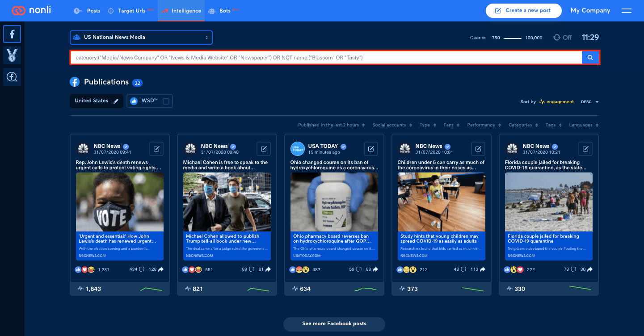Switch to the Intelligence tab
This screenshot has width=644, height=336.
[x=181, y=11]
